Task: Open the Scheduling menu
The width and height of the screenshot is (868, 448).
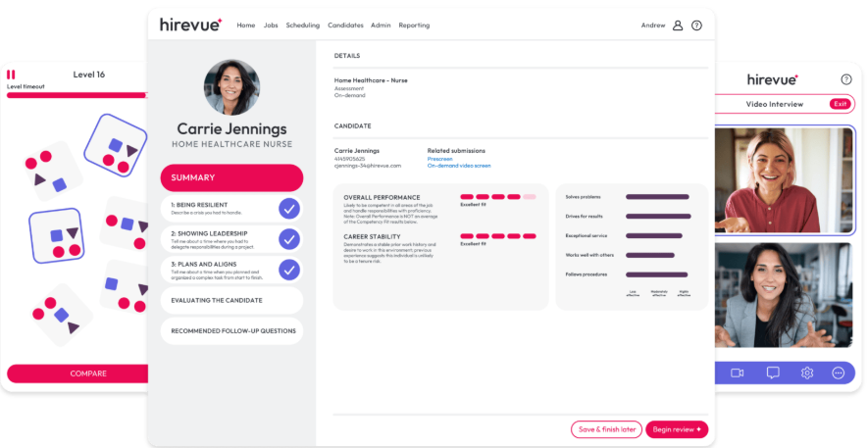Action: tap(303, 25)
